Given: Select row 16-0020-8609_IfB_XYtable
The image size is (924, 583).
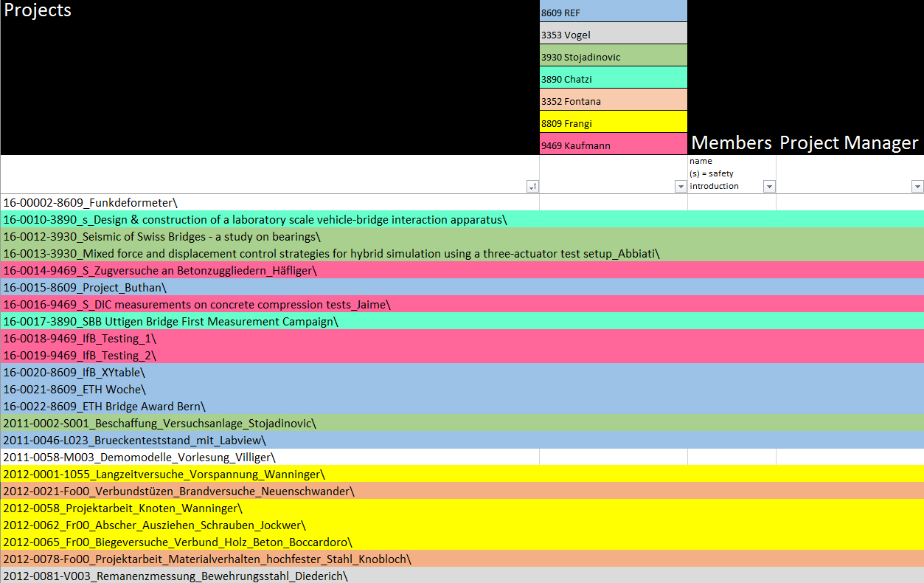Looking at the screenshot, I should pos(462,372).
